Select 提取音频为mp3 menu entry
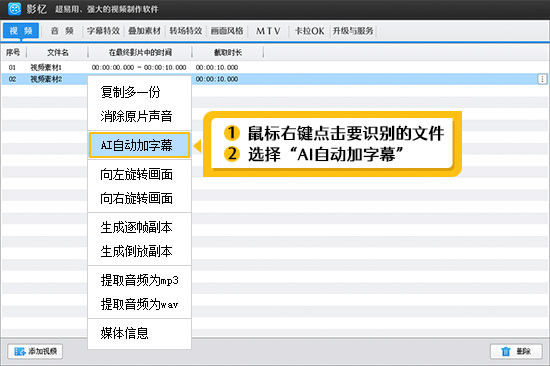Screen dimensions: 550x366 click(x=140, y=280)
